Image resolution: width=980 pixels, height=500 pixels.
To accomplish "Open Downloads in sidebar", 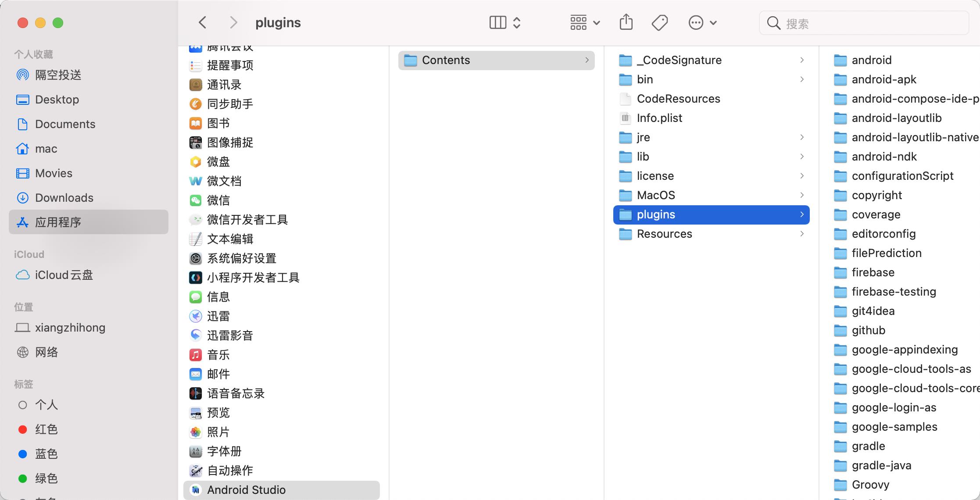I will tap(88, 198).
